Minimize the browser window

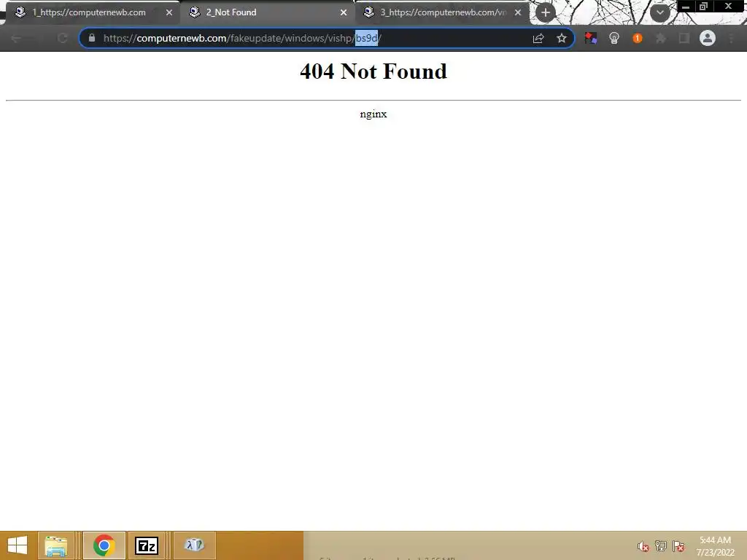[686, 6]
